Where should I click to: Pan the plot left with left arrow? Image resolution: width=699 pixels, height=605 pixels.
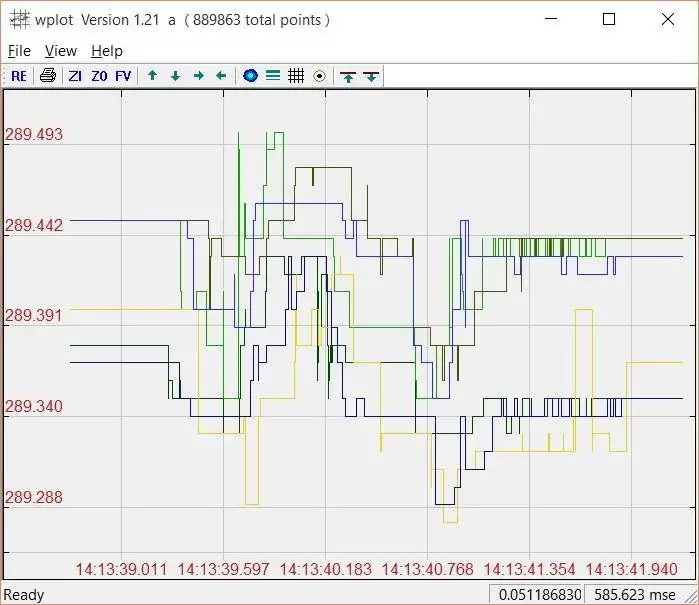(221, 76)
